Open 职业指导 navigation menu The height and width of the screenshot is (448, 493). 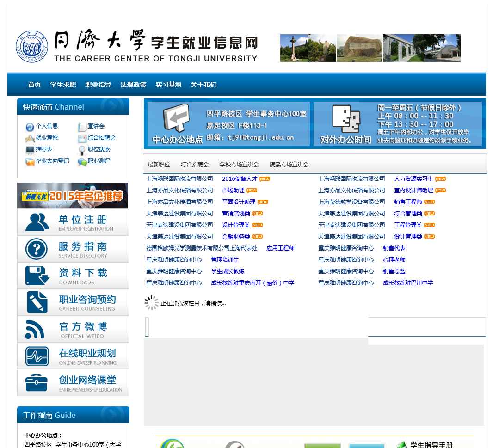click(98, 85)
